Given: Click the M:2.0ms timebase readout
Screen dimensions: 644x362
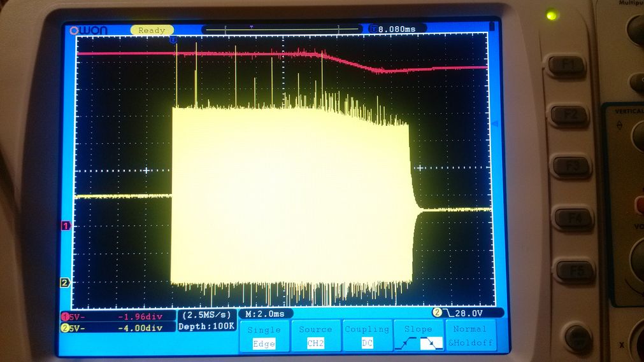Looking at the screenshot, I should [266, 314].
